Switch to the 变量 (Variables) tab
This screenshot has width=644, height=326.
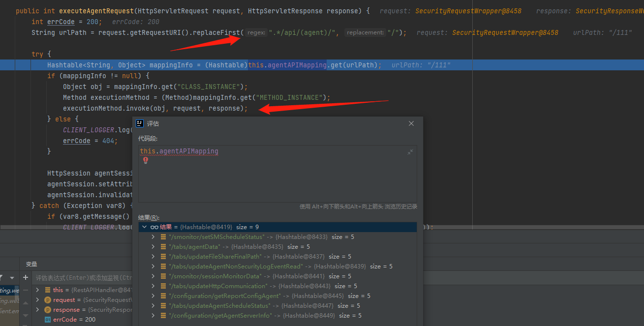31,264
